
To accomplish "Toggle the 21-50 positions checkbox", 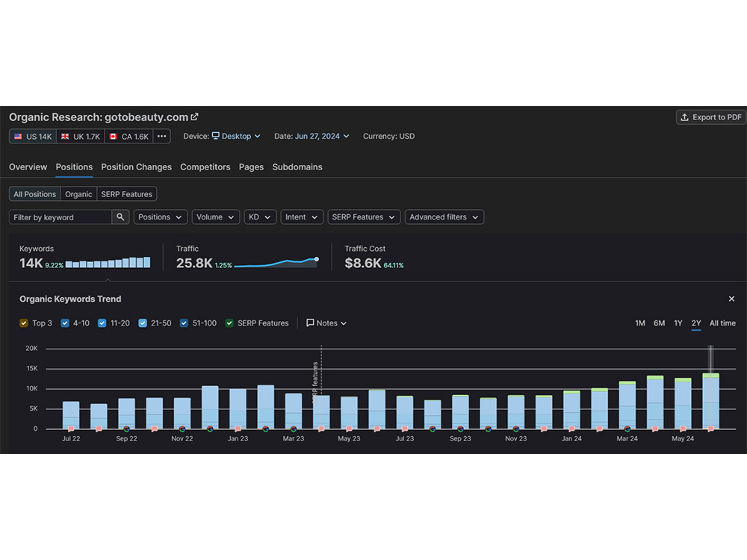I will (143, 323).
